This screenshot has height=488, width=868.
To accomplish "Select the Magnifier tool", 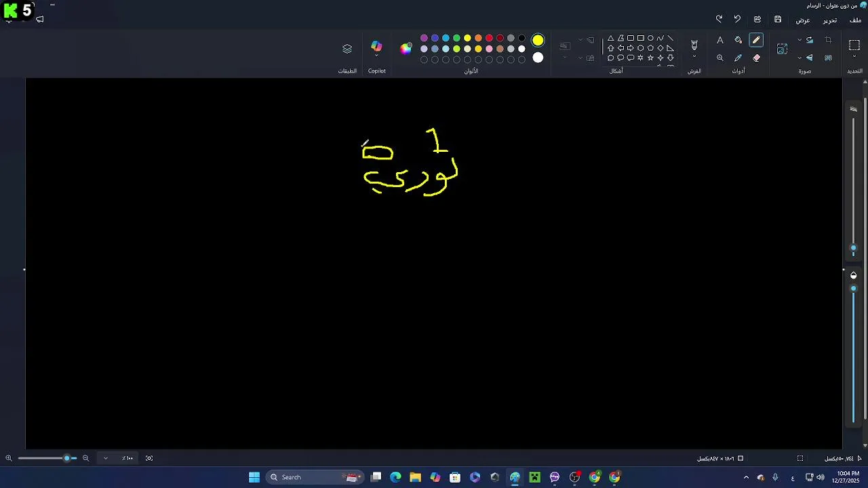I will click(720, 58).
